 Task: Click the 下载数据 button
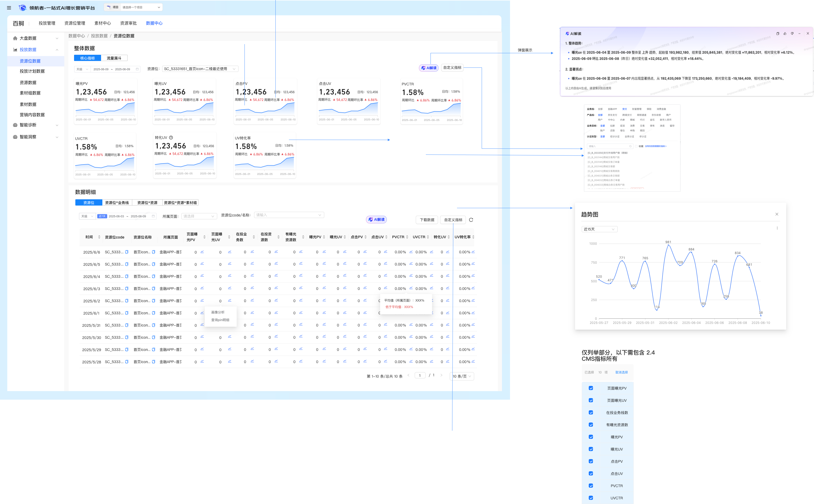(x=427, y=220)
